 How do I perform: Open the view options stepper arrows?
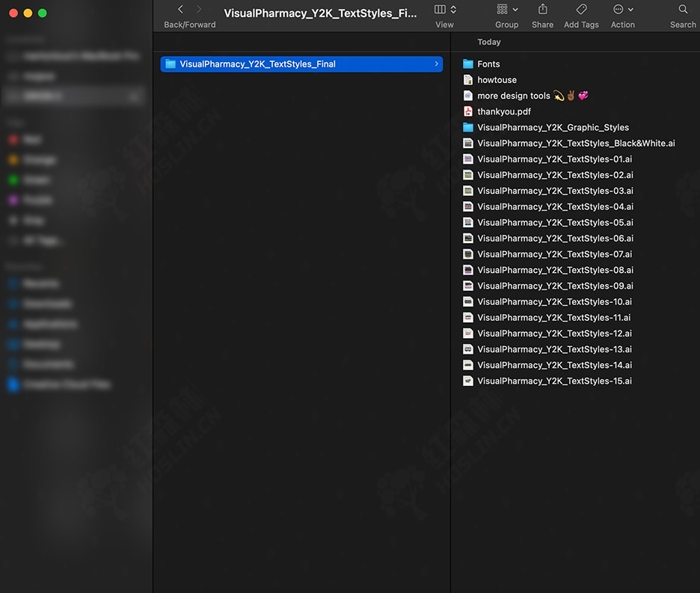453,10
